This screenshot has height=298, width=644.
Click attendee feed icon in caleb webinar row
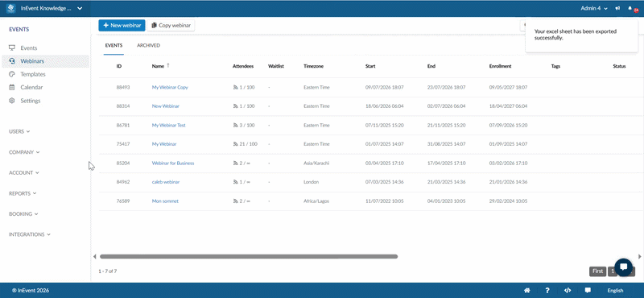[235, 182]
